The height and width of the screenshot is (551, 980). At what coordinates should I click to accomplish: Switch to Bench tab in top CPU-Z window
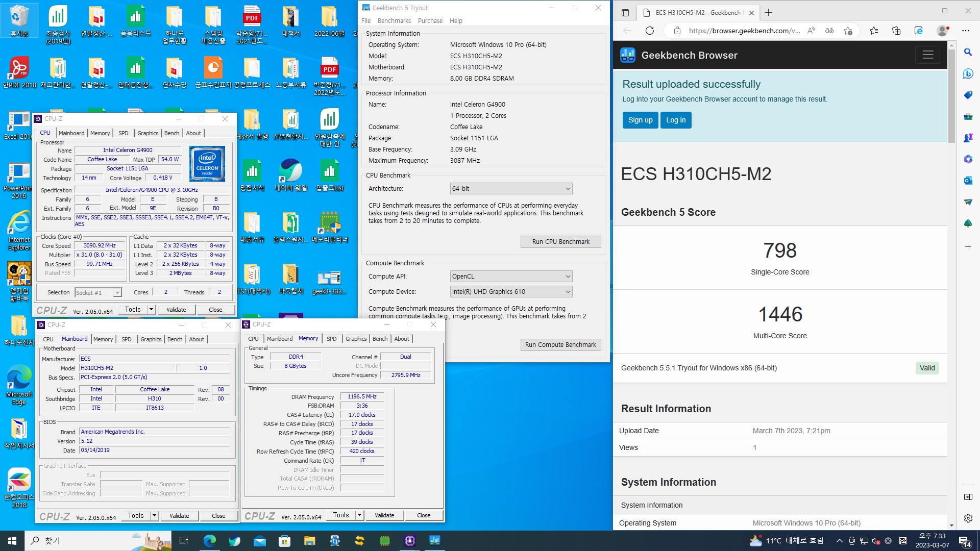(172, 133)
